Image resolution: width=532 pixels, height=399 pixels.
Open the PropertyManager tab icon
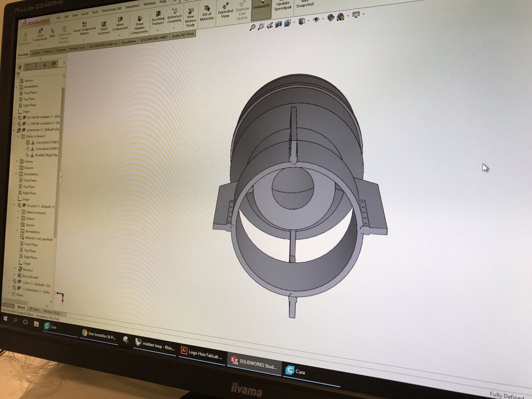point(28,66)
